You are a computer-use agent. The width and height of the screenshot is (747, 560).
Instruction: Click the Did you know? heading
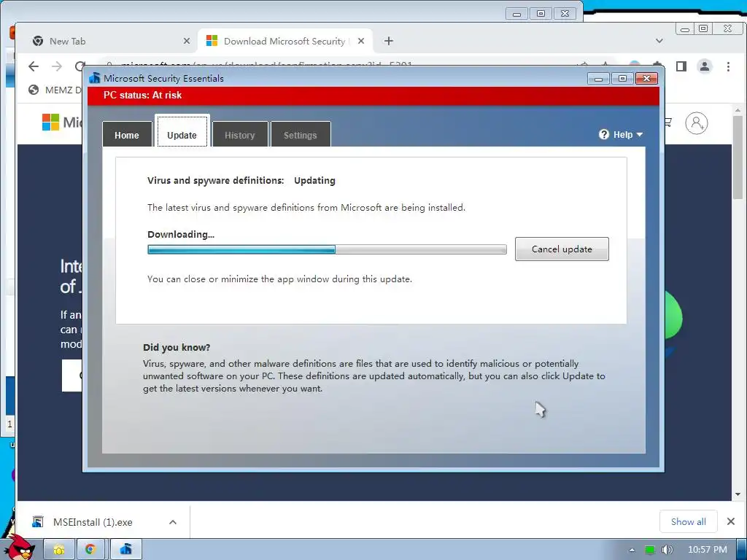point(177,348)
